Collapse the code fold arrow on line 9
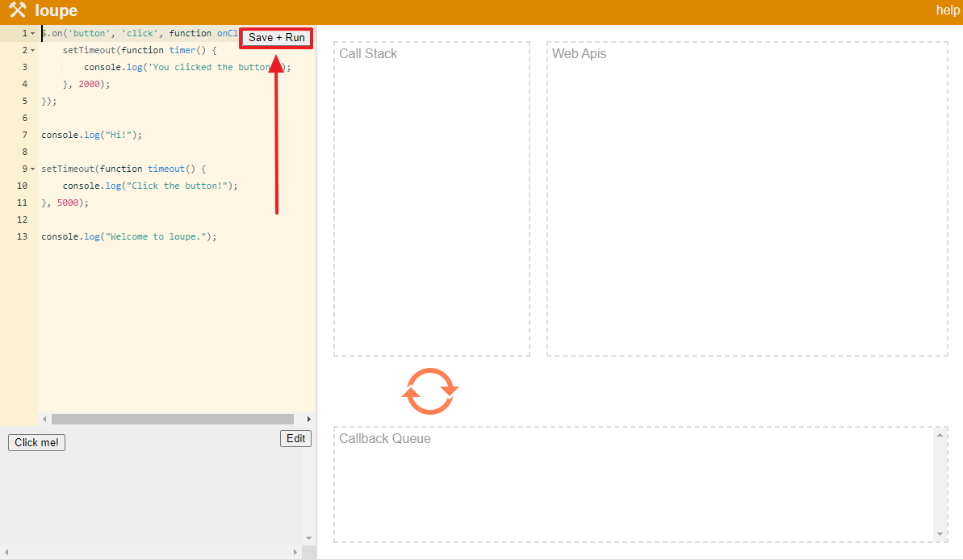Screen dimensions: 963x560 32,169
